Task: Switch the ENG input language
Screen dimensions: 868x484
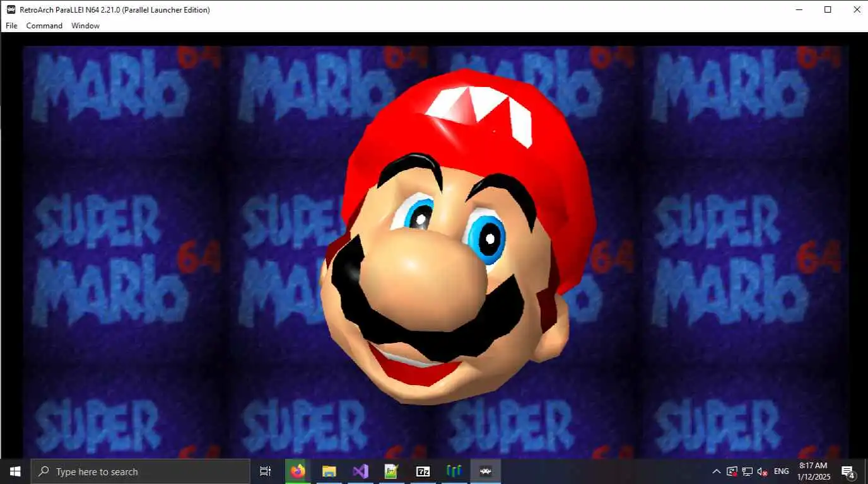Action: coord(781,471)
